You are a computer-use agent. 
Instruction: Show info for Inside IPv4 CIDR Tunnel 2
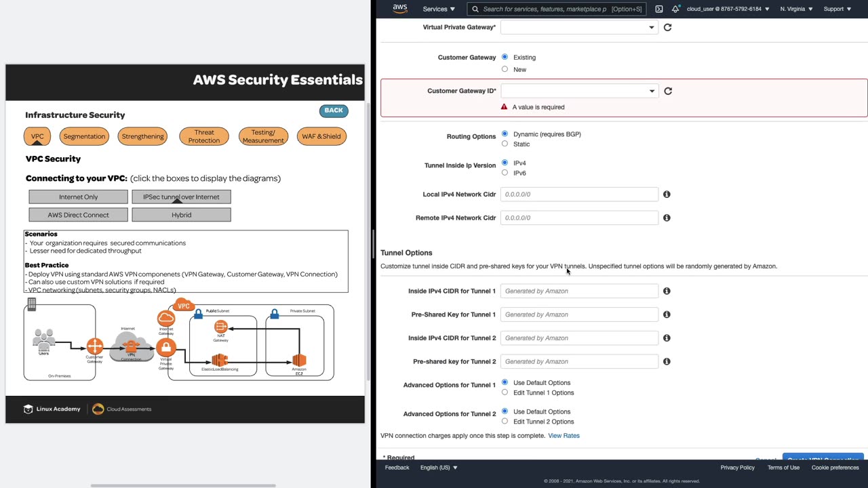click(667, 338)
